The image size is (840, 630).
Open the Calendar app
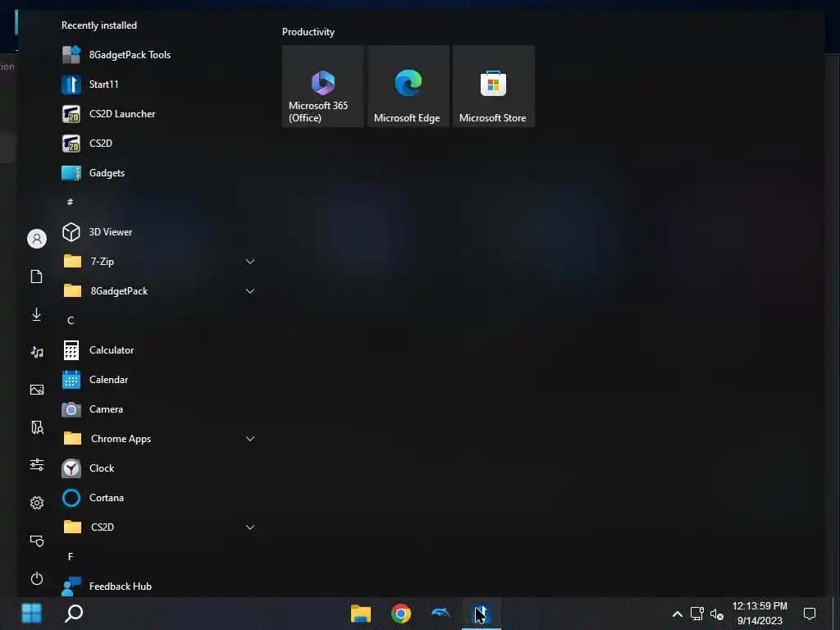click(158, 379)
